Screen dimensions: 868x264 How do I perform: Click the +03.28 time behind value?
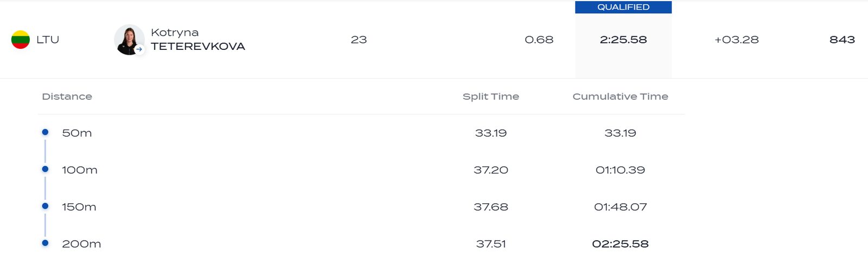pyautogui.click(x=736, y=40)
